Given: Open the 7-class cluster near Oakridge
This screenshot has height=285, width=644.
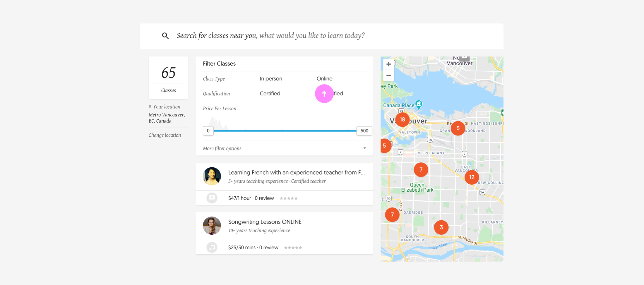Looking at the screenshot, I should [x=392, y=215].
